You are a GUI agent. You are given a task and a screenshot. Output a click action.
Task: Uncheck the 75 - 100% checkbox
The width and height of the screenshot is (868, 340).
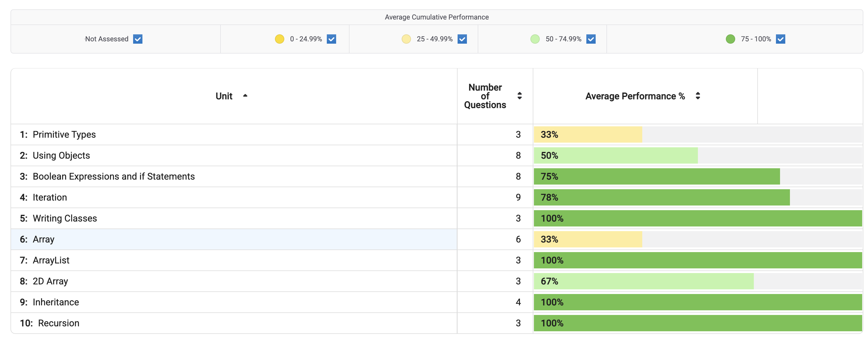pyautogui.click(x=780, y=39)
